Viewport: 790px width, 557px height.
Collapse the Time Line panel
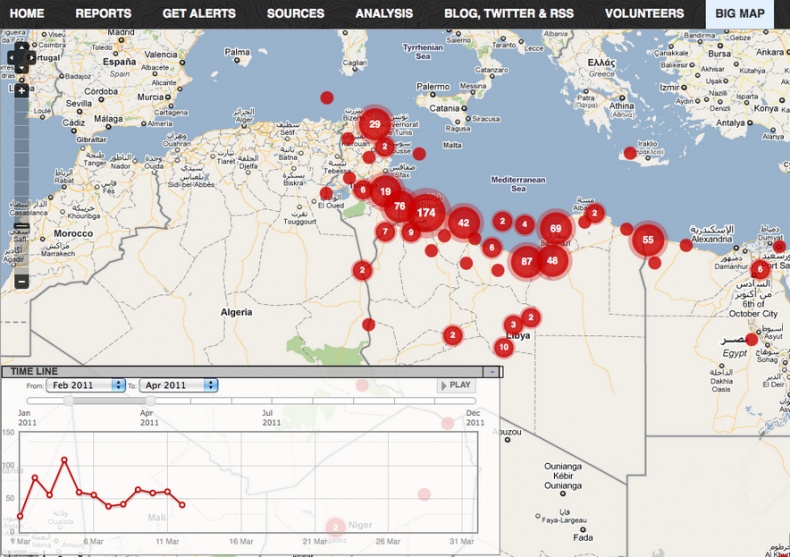click(490, 371)
